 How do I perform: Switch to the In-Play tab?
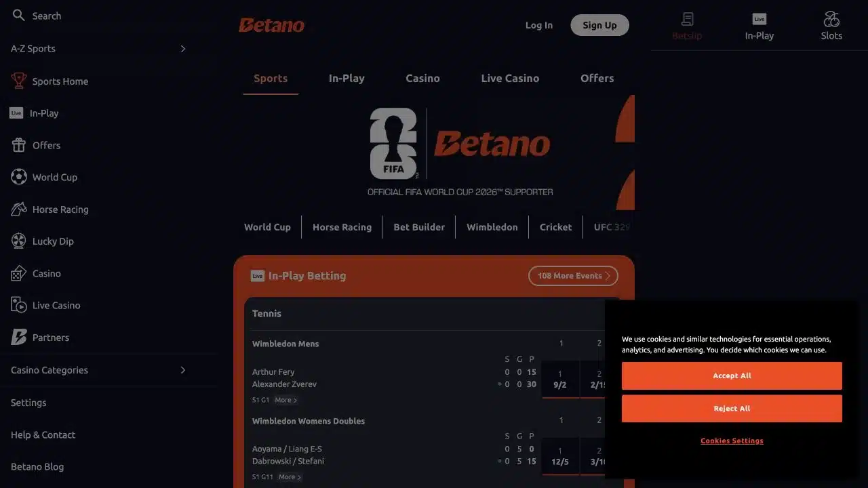tap(347, 78)
